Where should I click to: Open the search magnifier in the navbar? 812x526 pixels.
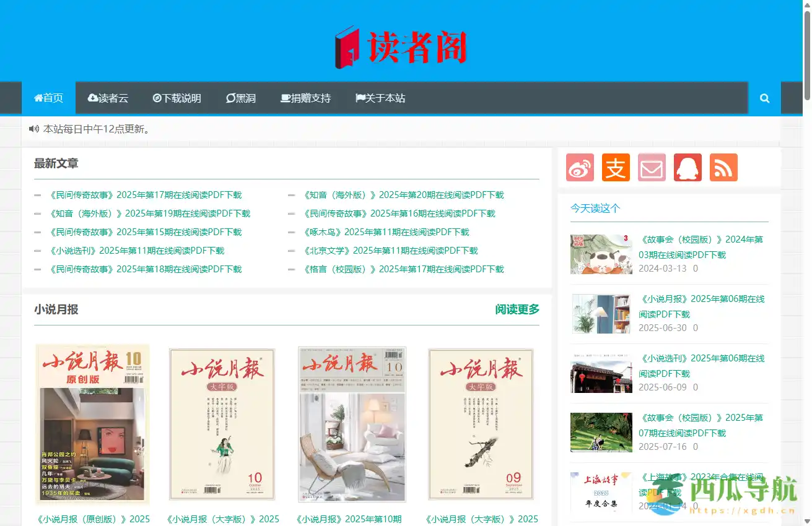pos(764,98)
